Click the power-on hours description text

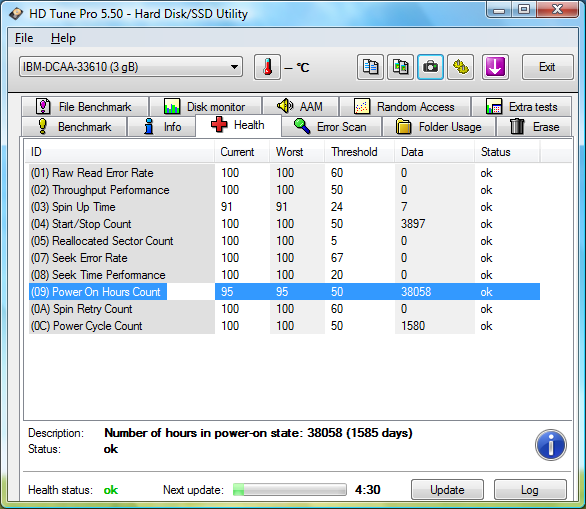coord(258,433)
